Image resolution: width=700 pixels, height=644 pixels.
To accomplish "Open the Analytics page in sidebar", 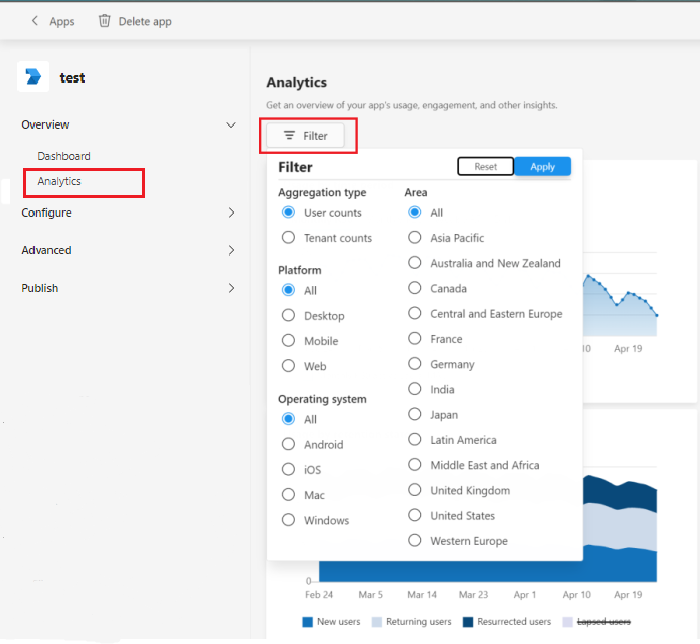I will (x=59, y=181).
